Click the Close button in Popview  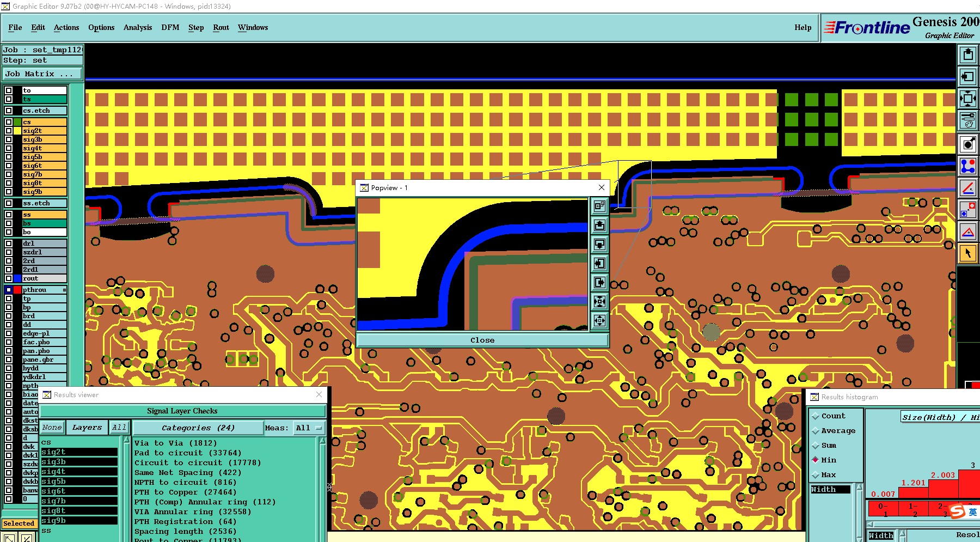pyautogui.click(x=482, y=340)
